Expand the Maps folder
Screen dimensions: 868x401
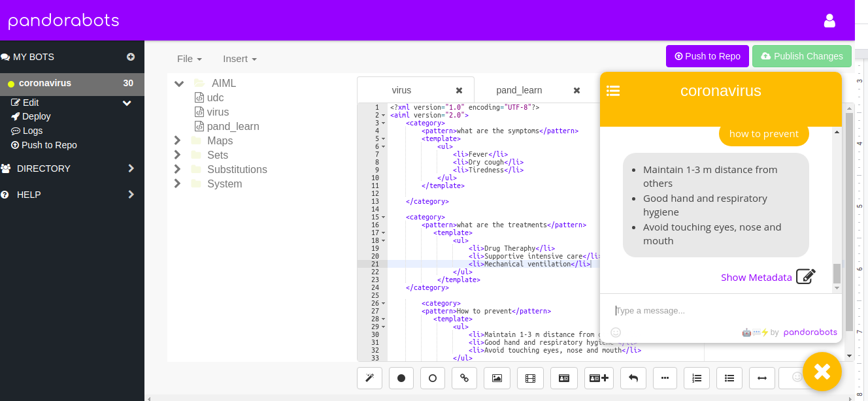point(177,140)
